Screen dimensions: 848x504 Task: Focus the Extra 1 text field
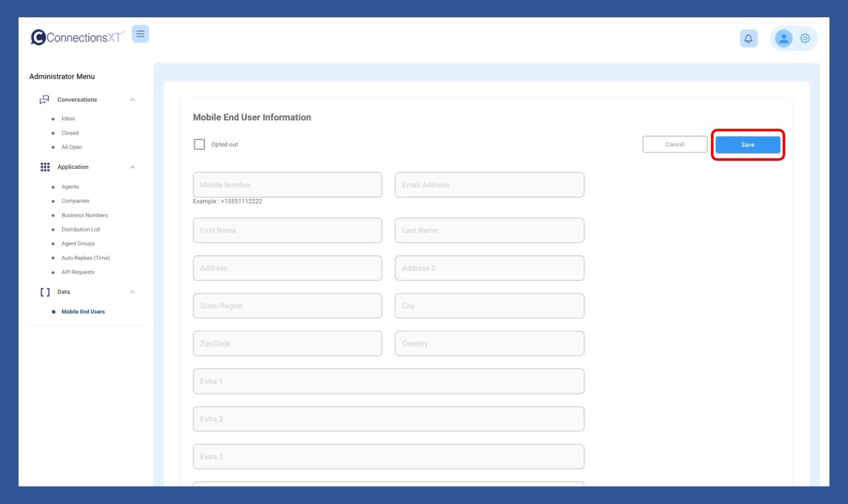click(x=388, y=382)
